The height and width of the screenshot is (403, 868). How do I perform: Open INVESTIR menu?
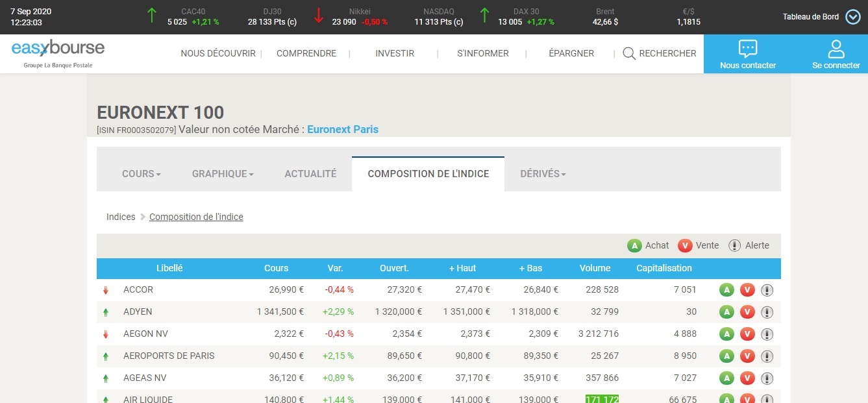[395, 53]
